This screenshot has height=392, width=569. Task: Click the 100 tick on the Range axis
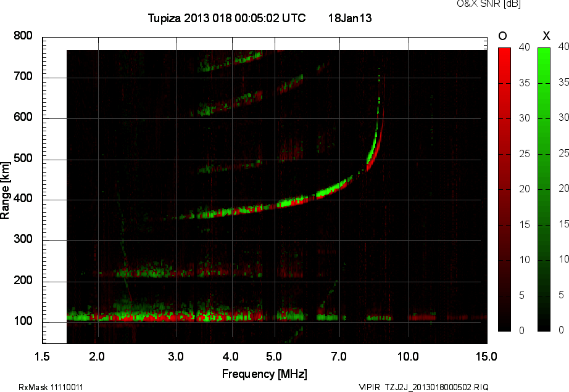coord(23,321)
